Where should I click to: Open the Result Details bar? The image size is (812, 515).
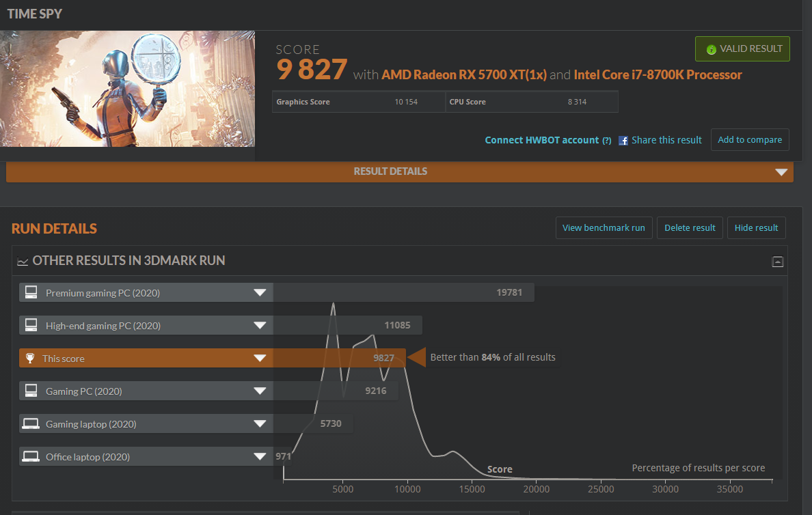click(399, 172)
